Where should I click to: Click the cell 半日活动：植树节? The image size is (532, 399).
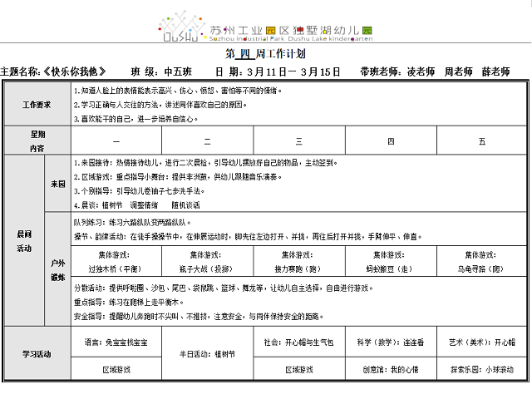207,353
